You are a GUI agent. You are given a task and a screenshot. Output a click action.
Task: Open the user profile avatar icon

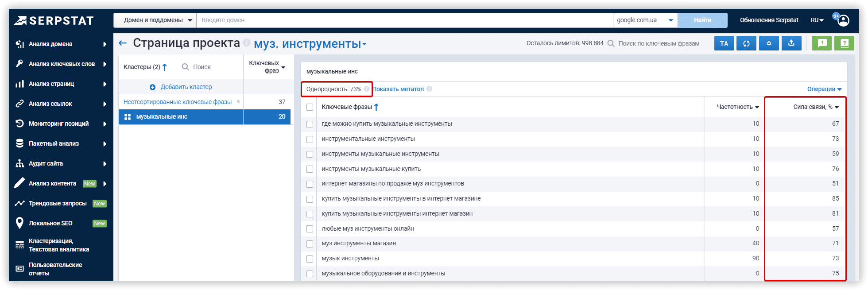click(x=843, y=20)
